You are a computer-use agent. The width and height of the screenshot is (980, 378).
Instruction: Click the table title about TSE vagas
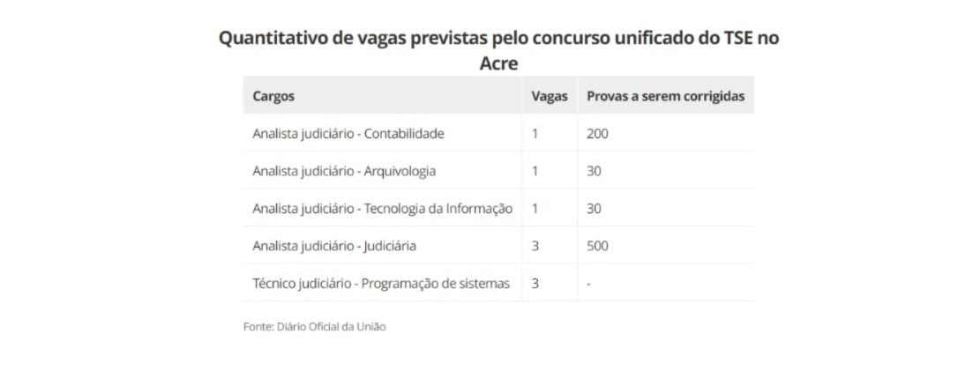point(498,50)
